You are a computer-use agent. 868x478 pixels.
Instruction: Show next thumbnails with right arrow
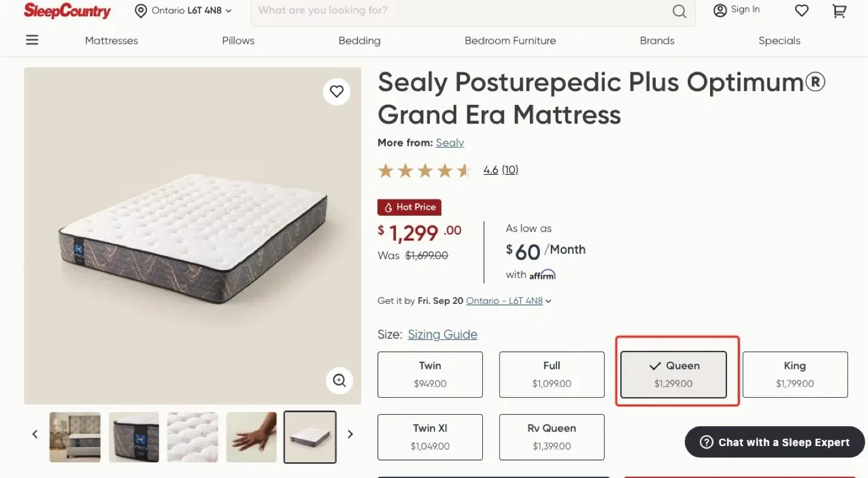point(350,434)
